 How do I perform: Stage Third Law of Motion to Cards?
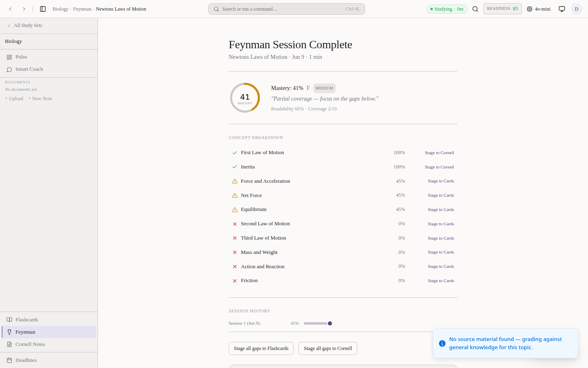(x=441, y=238)
